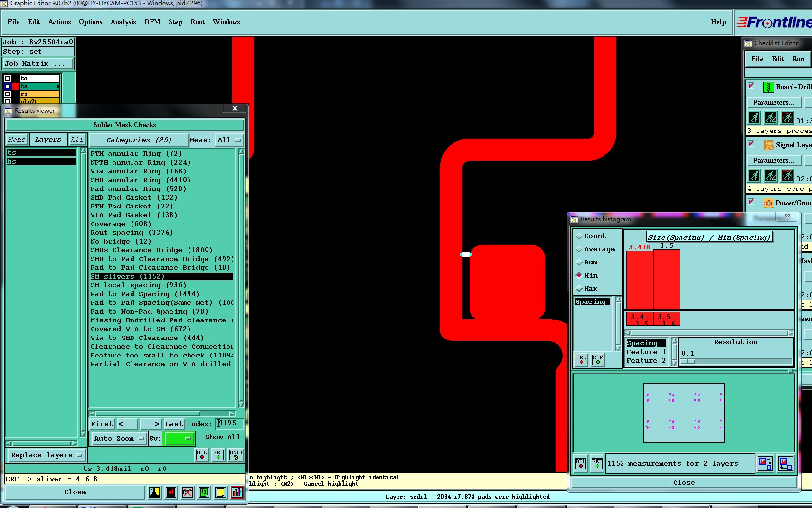Click the UNDO icon in Results viewer

click(x=236, y=455)
